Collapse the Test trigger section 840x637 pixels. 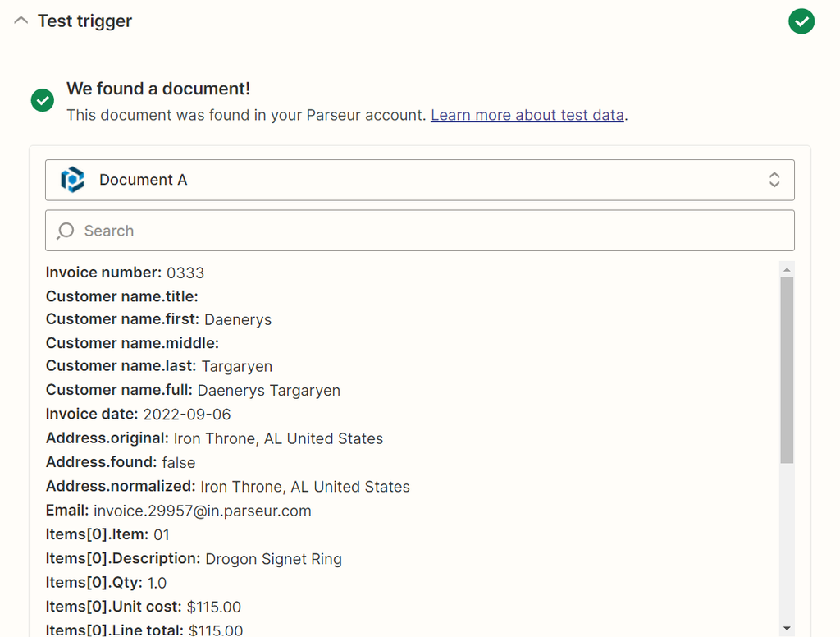pos(21,21)
